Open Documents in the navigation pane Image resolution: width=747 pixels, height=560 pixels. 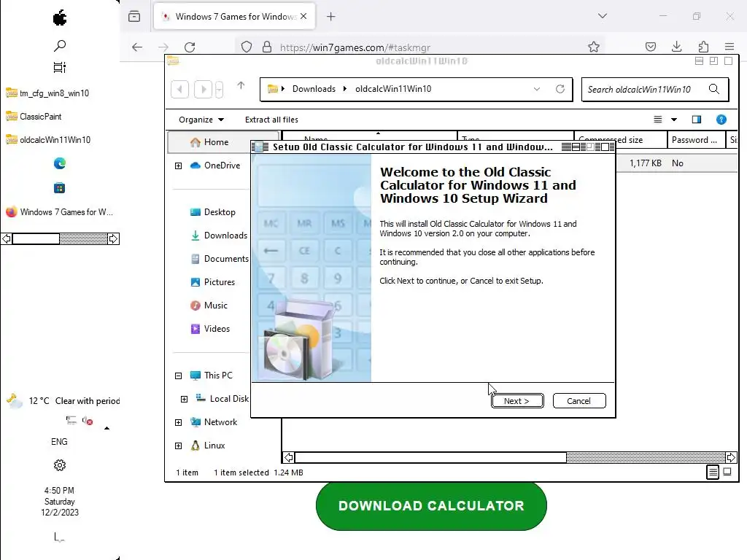(219, 259)
